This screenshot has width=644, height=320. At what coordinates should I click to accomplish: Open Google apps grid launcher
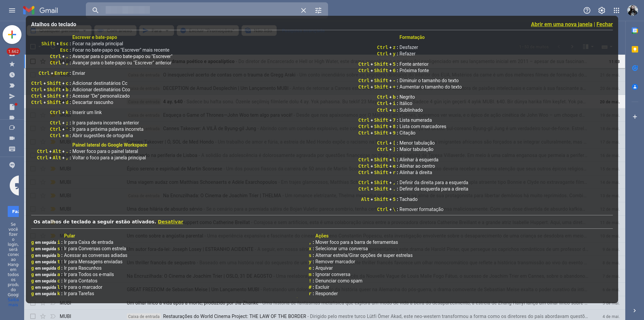tap(616, 10)
